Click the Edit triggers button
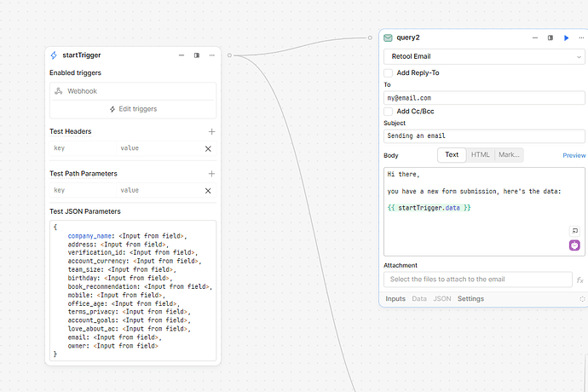 tap(133, 109)
